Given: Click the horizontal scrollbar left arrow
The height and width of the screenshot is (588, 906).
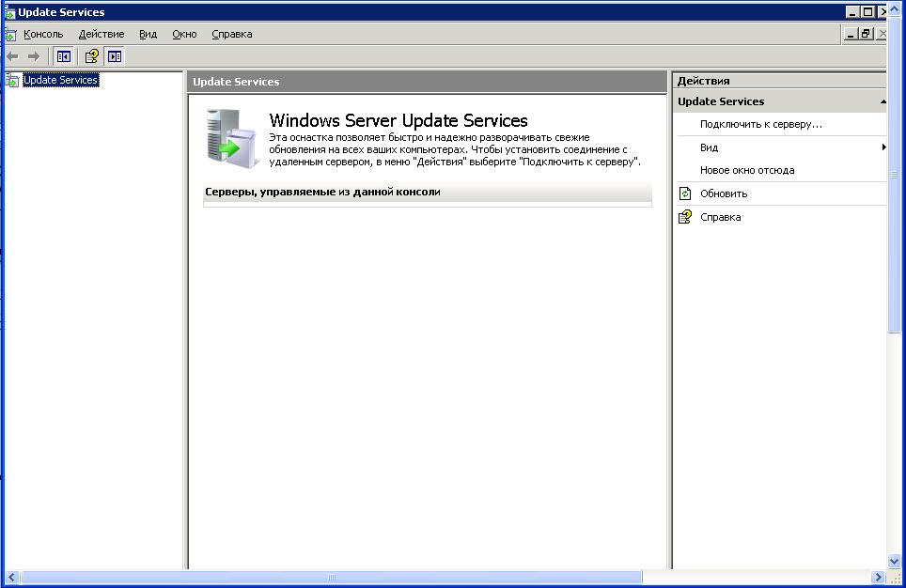Looking at the screenshot, I should tap(11, 577).
